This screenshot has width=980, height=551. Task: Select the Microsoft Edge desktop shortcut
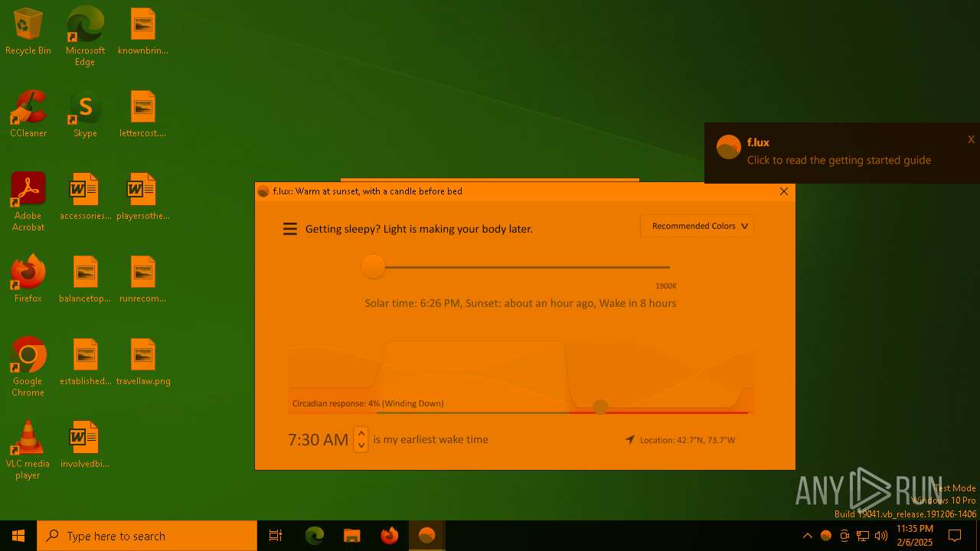click(85, 37)
